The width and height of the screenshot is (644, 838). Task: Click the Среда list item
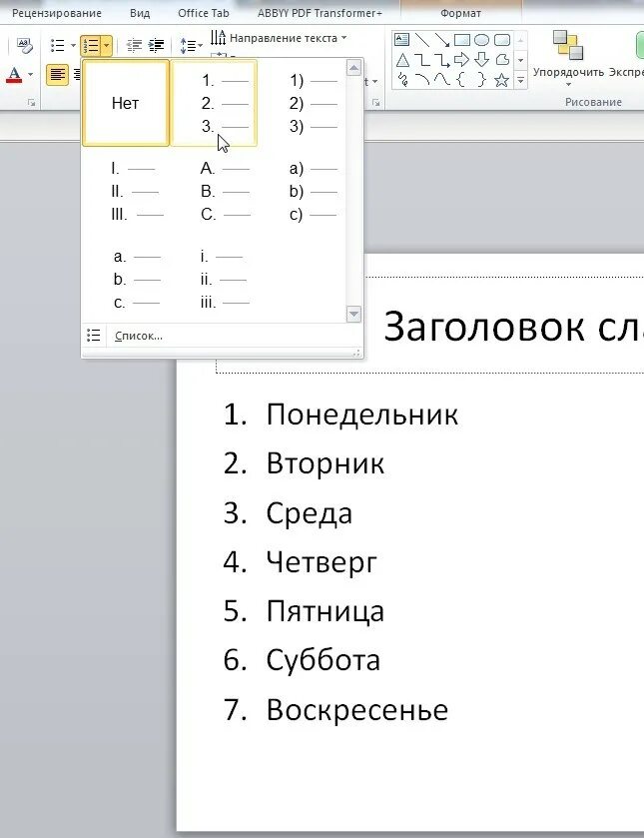point(309,513)
